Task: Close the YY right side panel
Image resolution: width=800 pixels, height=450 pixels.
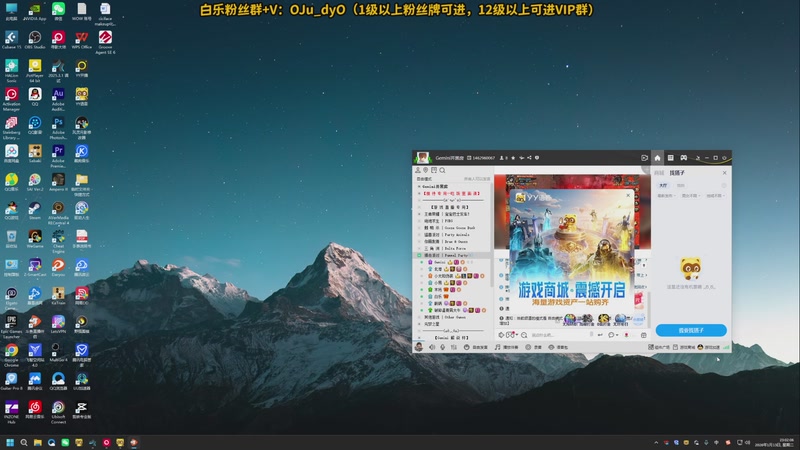Action: click(724, 172)
